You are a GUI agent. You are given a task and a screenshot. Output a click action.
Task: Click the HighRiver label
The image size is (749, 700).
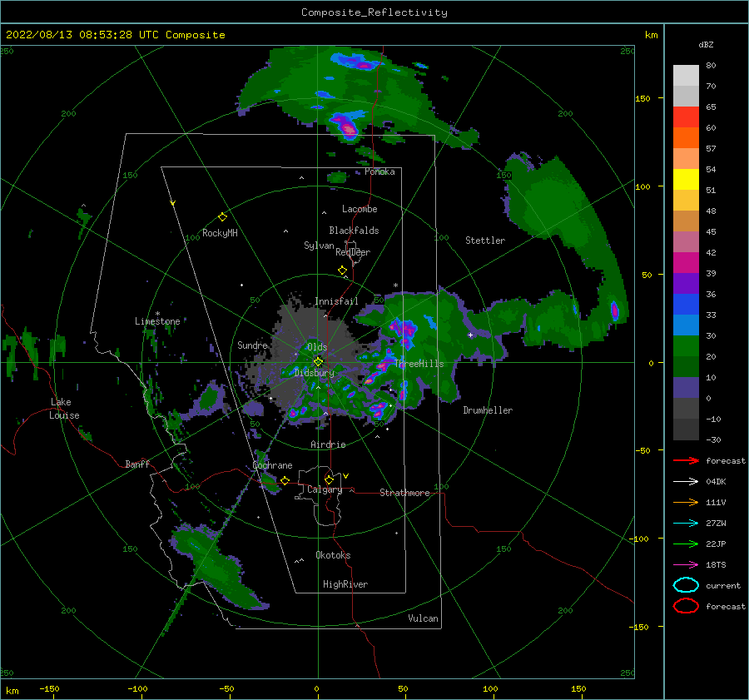(345, 584)
